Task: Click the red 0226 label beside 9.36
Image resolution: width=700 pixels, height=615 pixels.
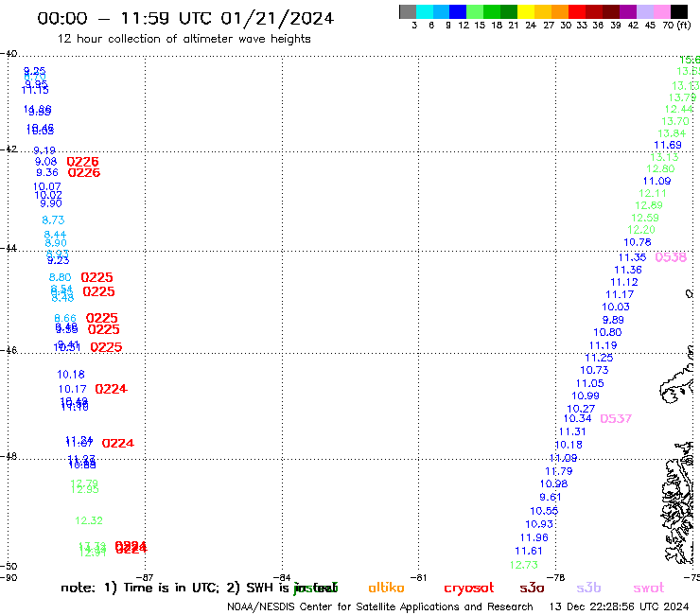Action: pyautogui.click(x=84, y=173)
